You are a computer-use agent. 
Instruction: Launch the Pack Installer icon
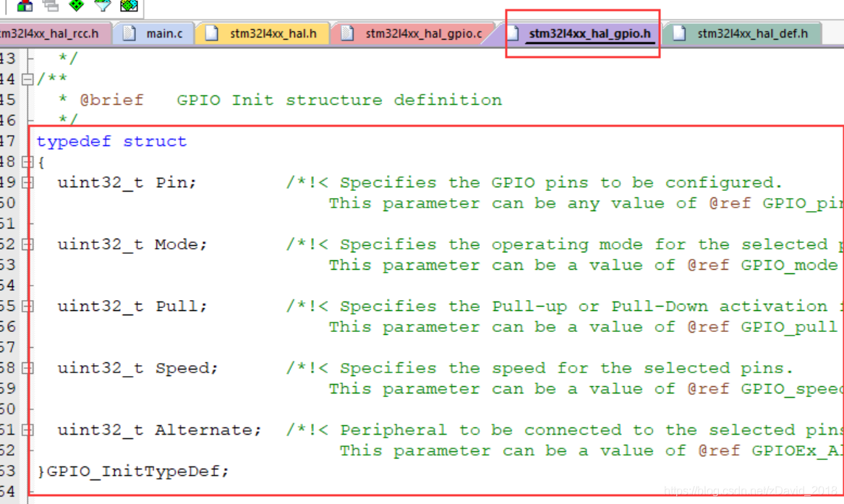pos(129,6)
